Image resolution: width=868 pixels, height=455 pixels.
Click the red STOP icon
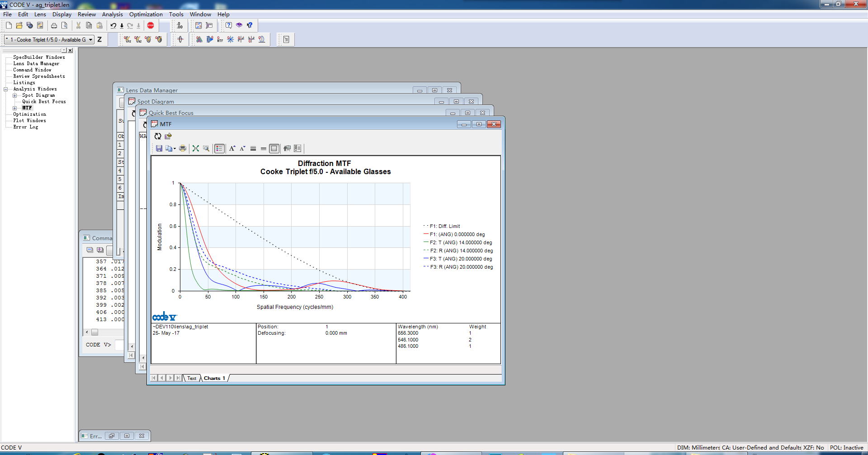pyautogui.click(x=151, y=25)
